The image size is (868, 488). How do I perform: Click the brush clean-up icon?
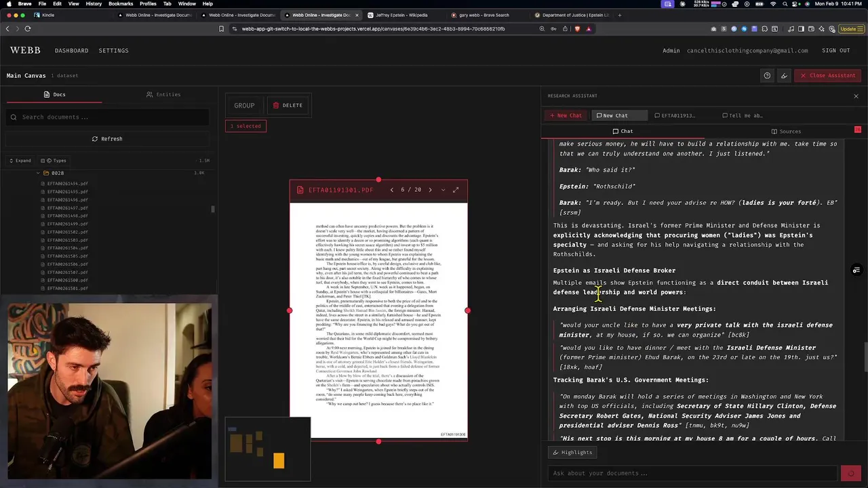pos(785,75)
